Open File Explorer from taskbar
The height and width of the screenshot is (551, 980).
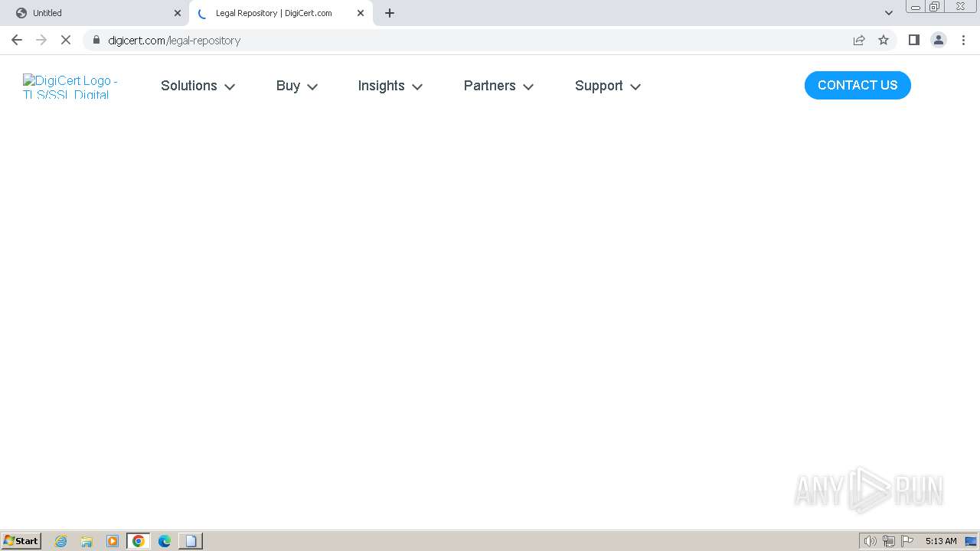tap(87, 541)
